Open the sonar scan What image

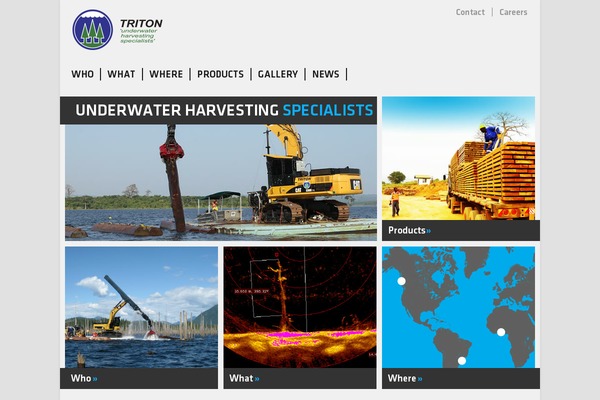coord(300,307)
